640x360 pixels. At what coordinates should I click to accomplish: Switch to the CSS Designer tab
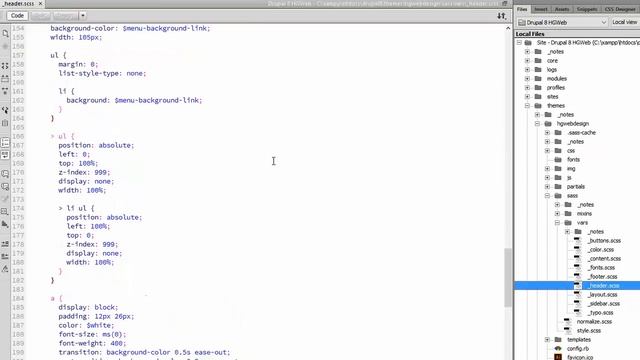[x=620, y=9]
